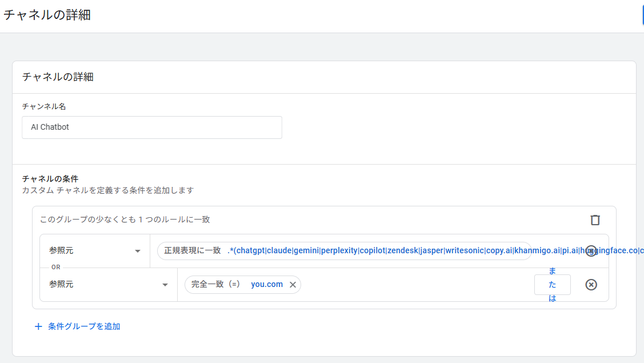The image size is (644, 363).
Task: Remove the you.com rule row
Action: tap(591, 285)
